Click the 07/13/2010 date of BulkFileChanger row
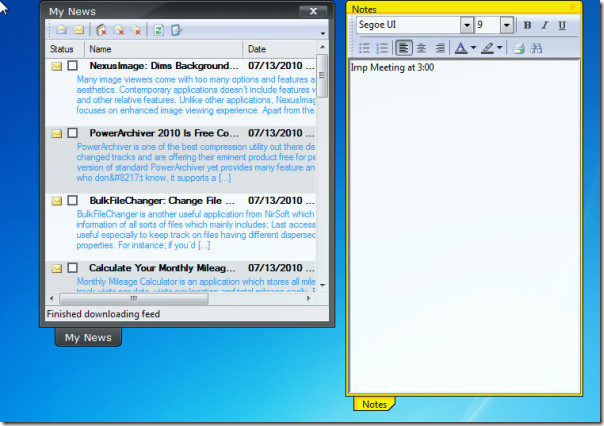 275,201
